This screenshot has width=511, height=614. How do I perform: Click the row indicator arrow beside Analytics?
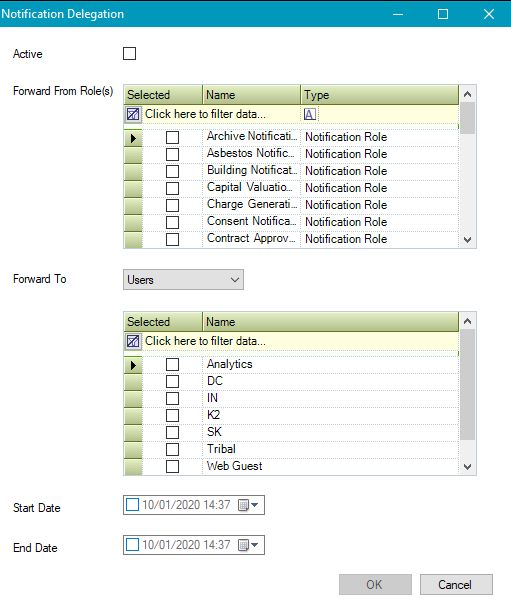click(133, 365)
